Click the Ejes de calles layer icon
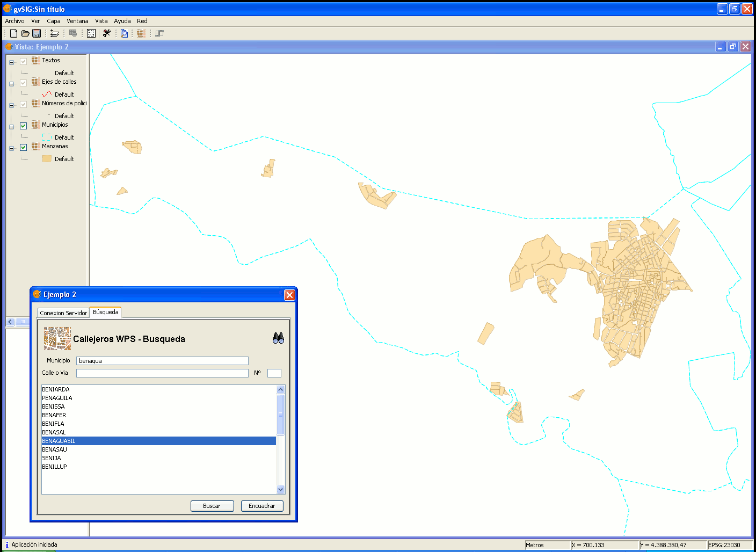Image resolution: width=756 pixels, height=552 pixels. (x=35, y=82)
